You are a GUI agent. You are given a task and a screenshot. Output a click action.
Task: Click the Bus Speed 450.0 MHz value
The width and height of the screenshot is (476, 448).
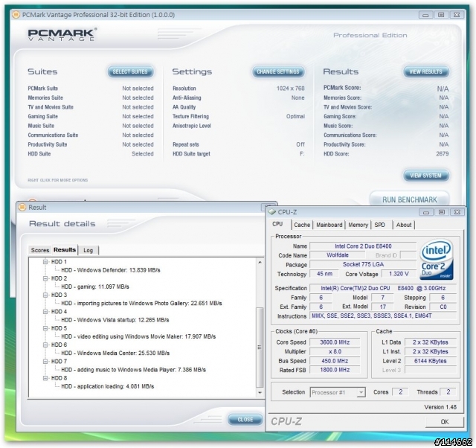coord(335,361)
